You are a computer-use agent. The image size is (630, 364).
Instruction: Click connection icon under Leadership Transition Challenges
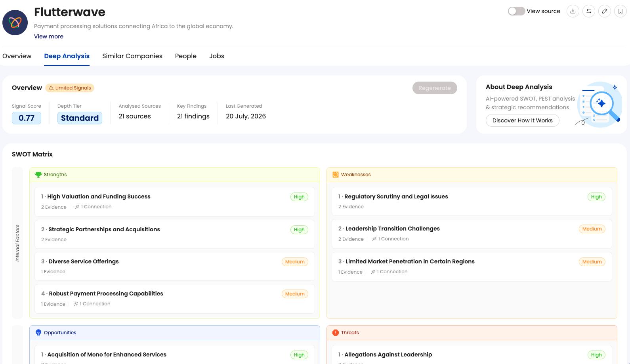point(374,239)
